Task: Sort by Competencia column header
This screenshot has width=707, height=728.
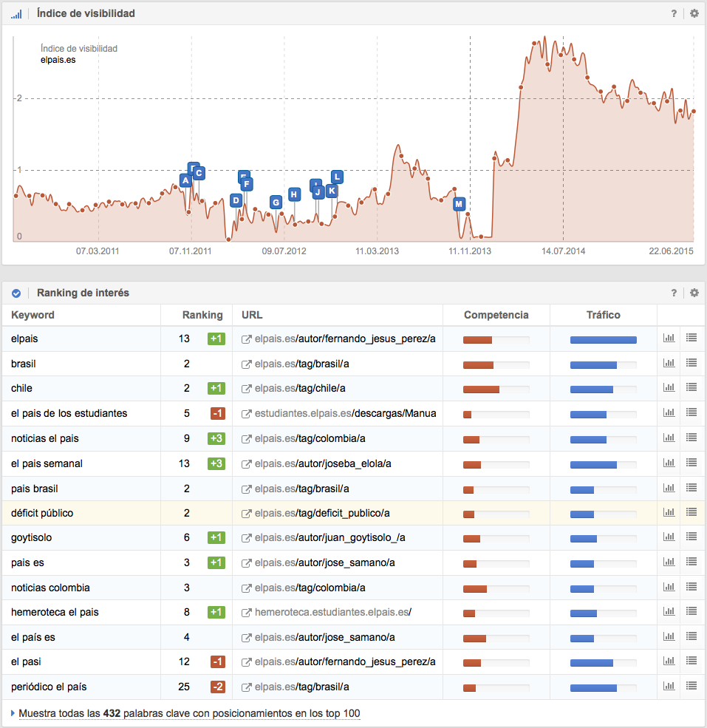Action: (496, 315)
